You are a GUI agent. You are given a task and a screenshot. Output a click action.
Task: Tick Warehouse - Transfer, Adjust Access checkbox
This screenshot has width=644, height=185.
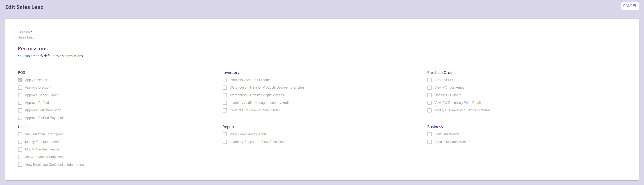[225, 95]
